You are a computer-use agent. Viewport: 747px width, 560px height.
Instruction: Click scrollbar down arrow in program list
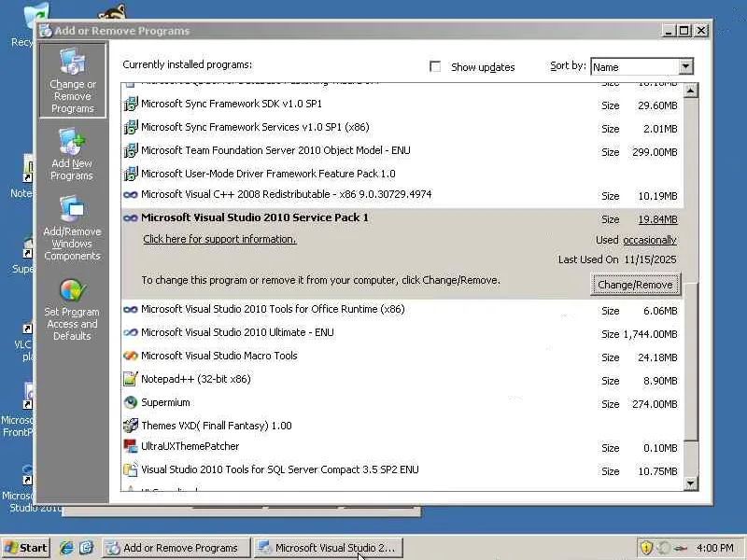point(691,484)
